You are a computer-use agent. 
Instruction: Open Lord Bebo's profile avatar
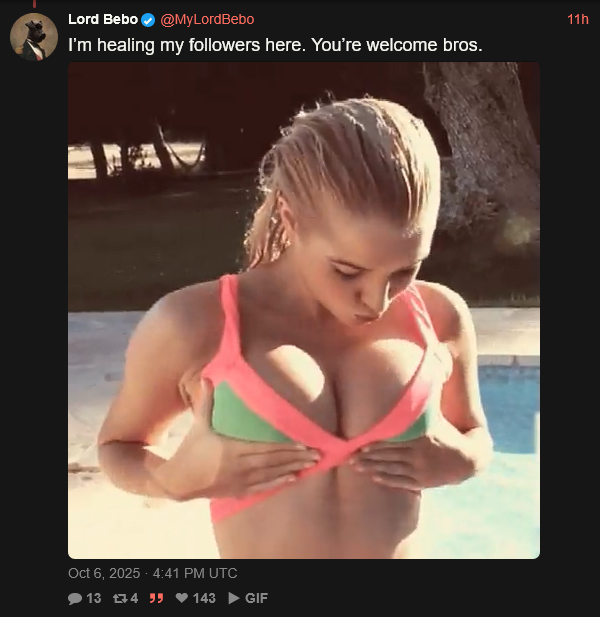34,37
